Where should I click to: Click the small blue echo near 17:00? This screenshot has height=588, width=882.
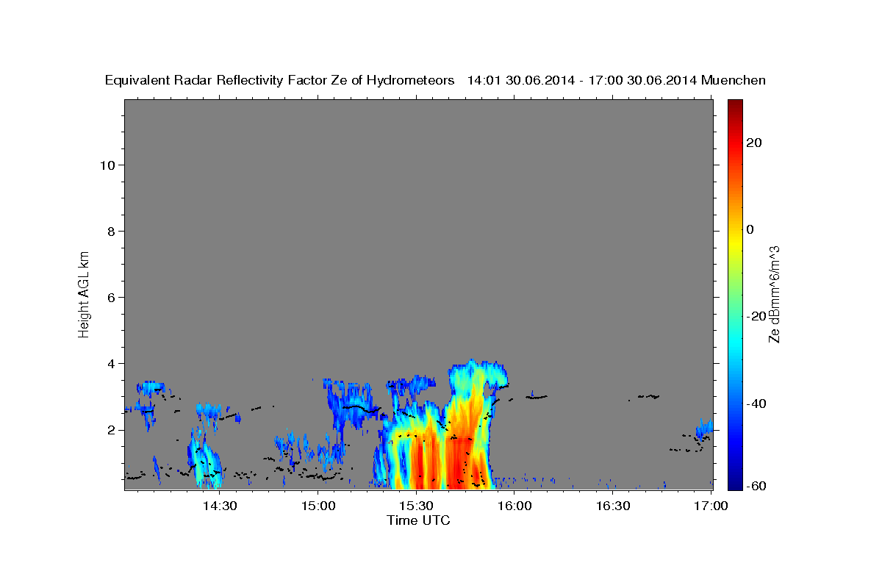point(704,429)
